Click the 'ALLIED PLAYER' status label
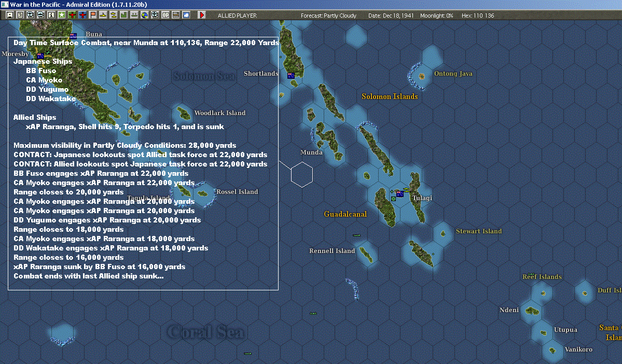 click(237, 16)
